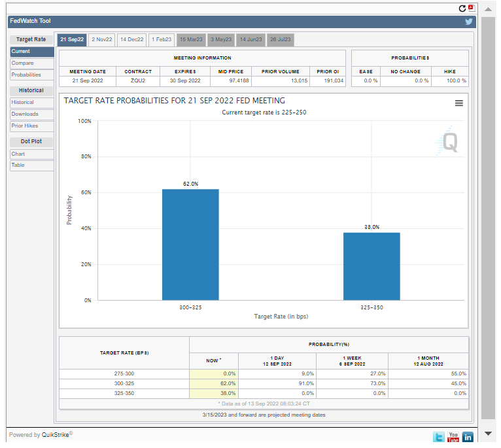Click the Twitter icon in footer
The height and width of the screenshot is (448, 501).
[x=438, y=436]
